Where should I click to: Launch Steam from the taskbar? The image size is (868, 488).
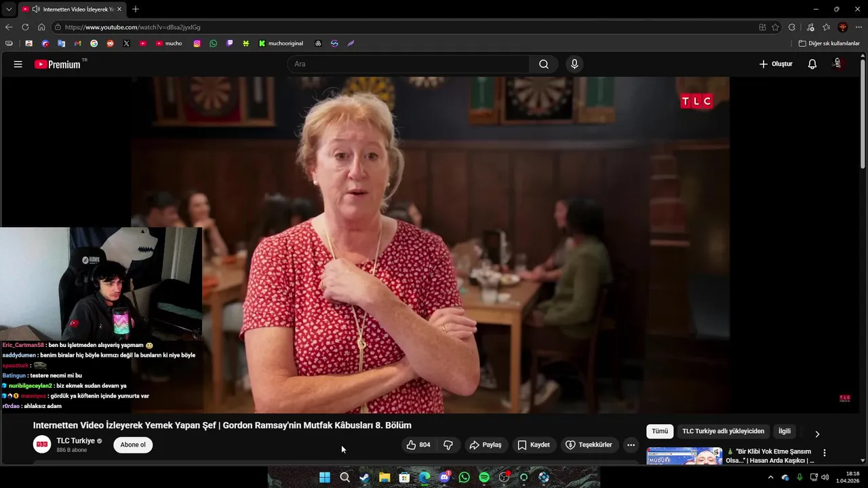(364, 477)
